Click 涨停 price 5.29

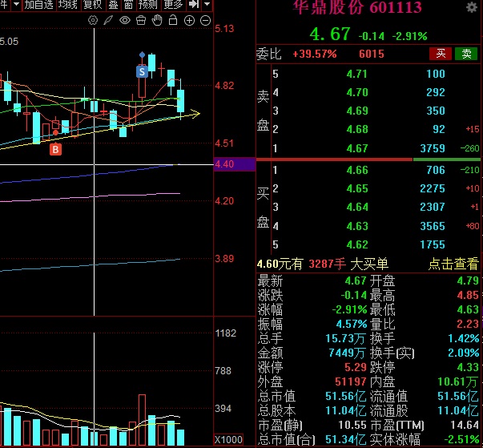pyautogui.click(x=356, y=367)
